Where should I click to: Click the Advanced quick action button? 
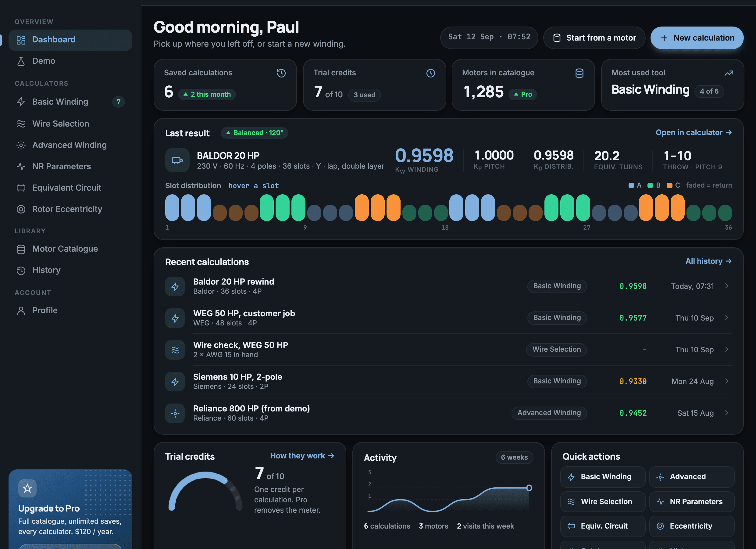[692, 477]
